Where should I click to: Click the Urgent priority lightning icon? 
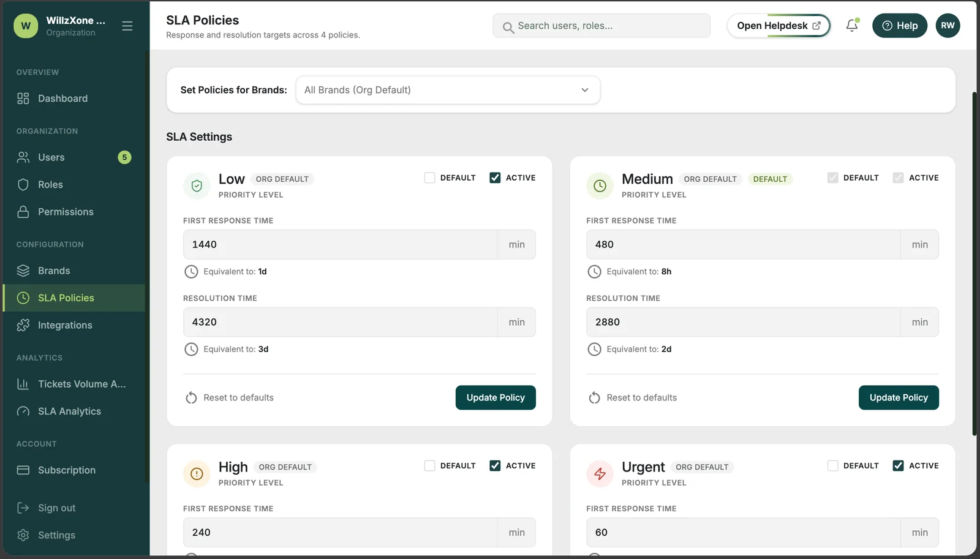[600, 474]
